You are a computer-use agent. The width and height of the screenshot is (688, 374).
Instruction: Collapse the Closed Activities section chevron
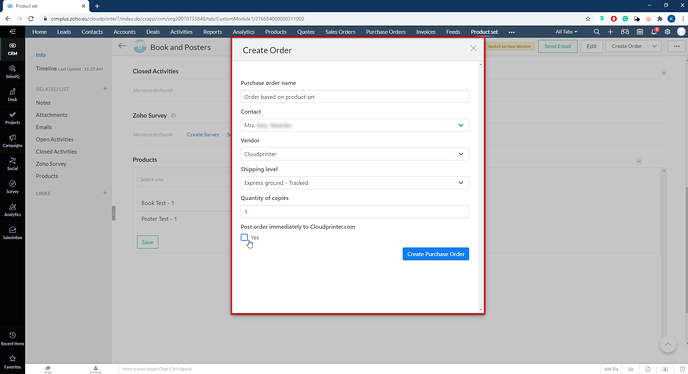664,73
